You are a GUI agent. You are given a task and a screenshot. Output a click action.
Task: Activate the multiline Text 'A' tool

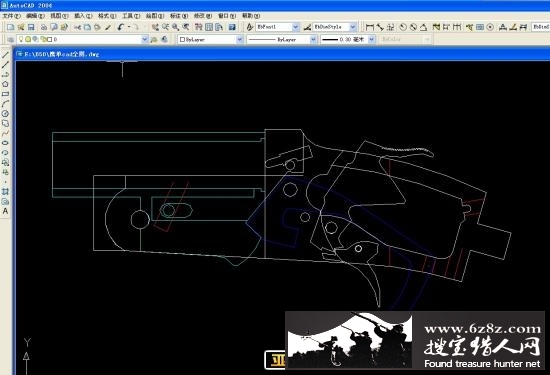tap(5, 211)
